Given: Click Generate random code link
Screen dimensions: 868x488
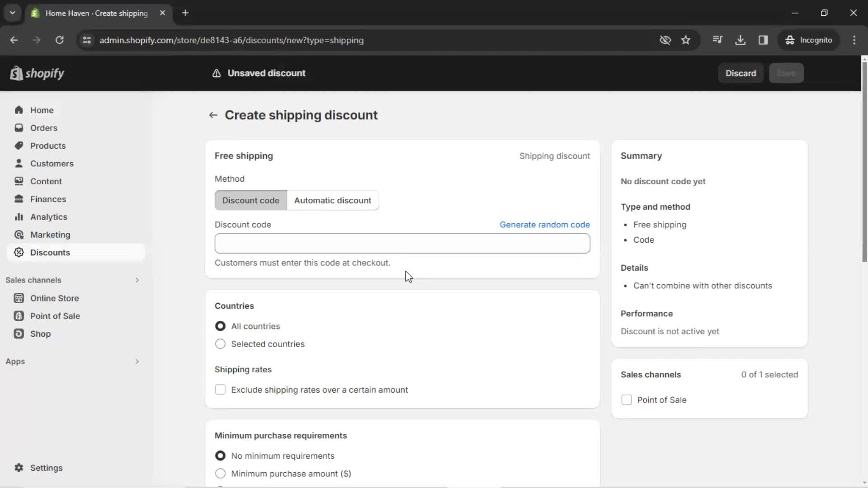Looking at the screenshot, I should 545,224.
